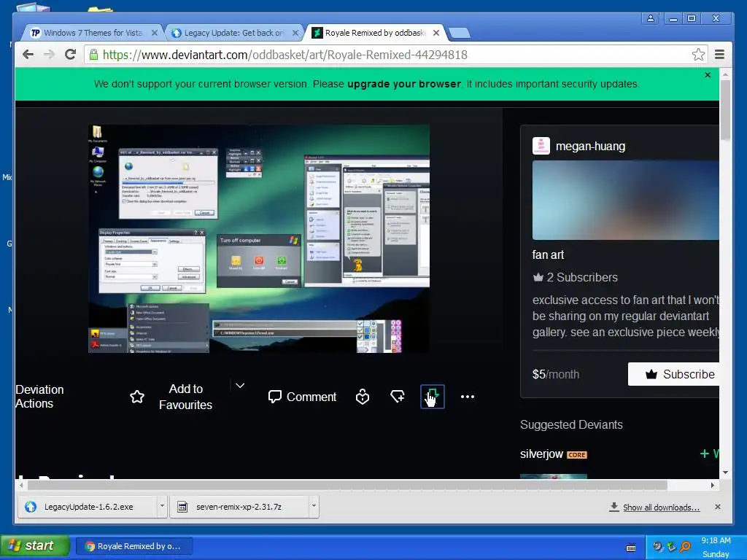
Task: Click the 'Suggested Deviants' heading
Action: click(x=571, y=424)
